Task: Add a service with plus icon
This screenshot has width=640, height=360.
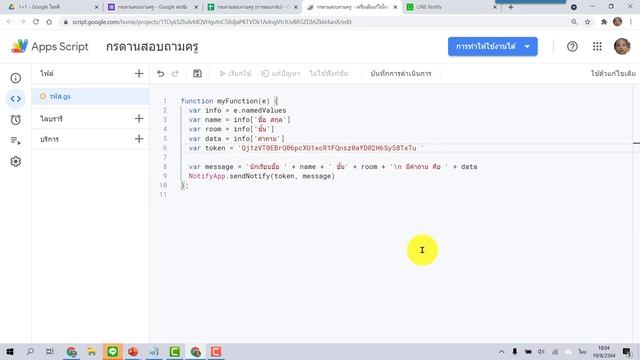Action: pyautogui.click(x=139, y=139)
